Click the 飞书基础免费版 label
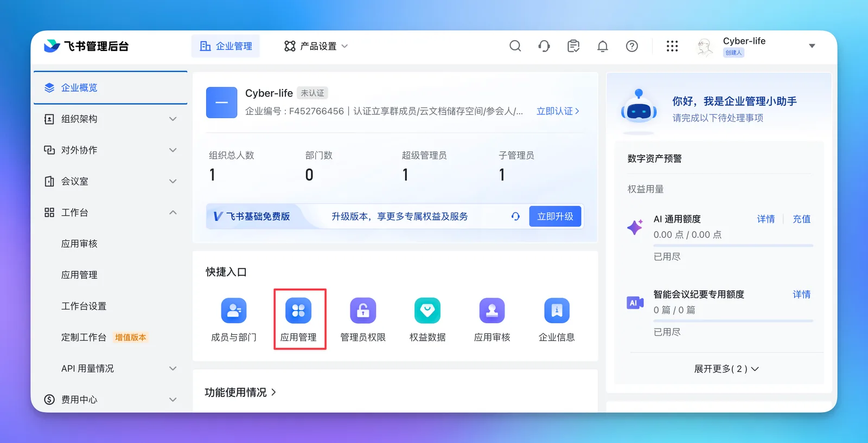868x443 pixels. [258, 216]
